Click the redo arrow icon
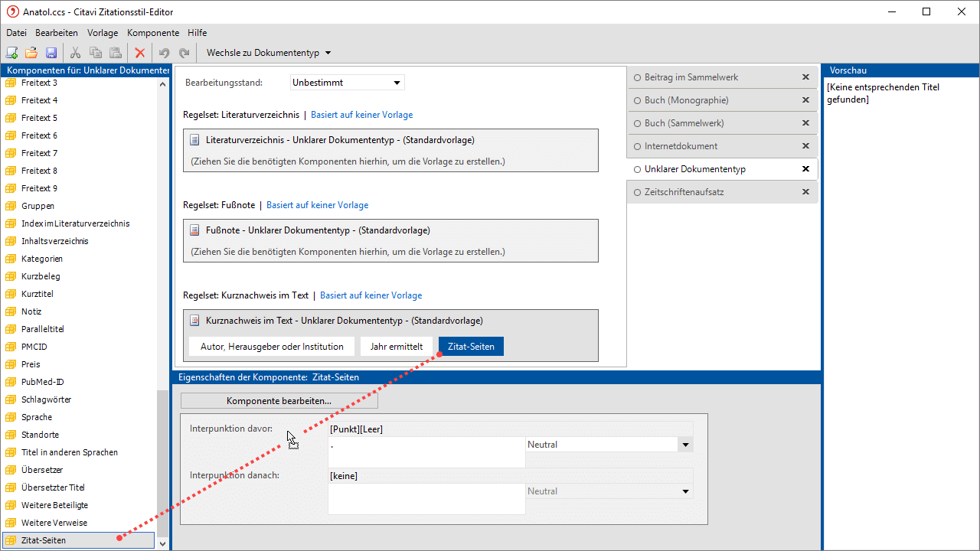The height and width of the screenshot is (551, 980). point(184,53)
